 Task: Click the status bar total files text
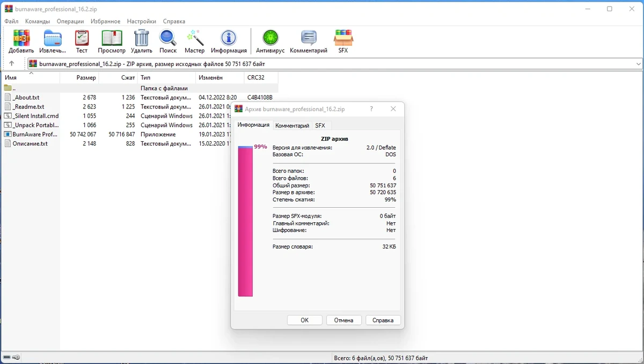click(x=380, y=358)
